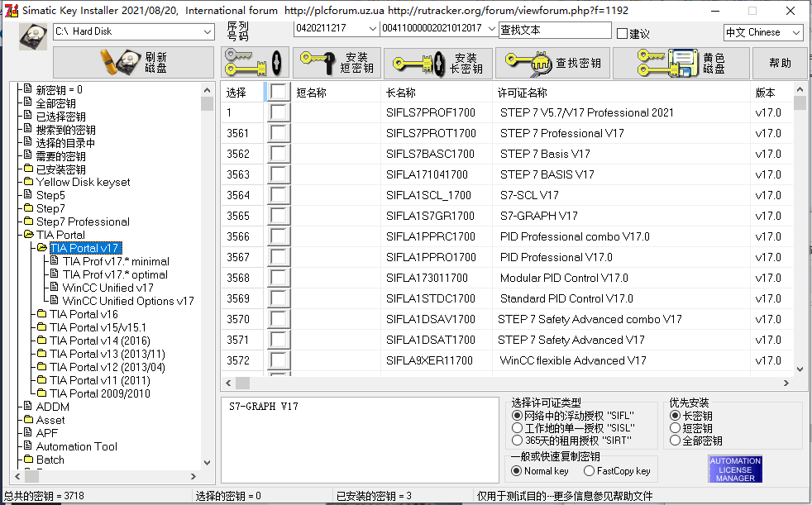Click the 查找文本 search text field
The height and width of the screenshot is (505, 812).
(554, 30)
